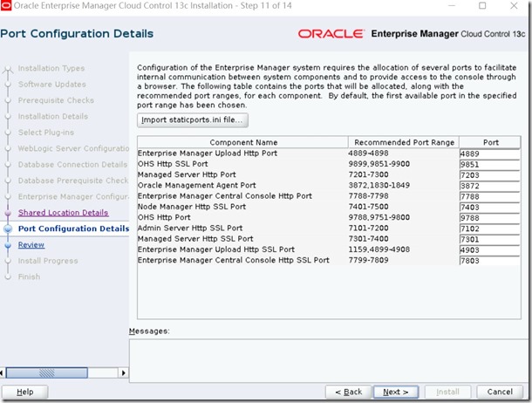Jump to the Review step
The width and height of the screenshot is (532, 403).
coord(31,245)
